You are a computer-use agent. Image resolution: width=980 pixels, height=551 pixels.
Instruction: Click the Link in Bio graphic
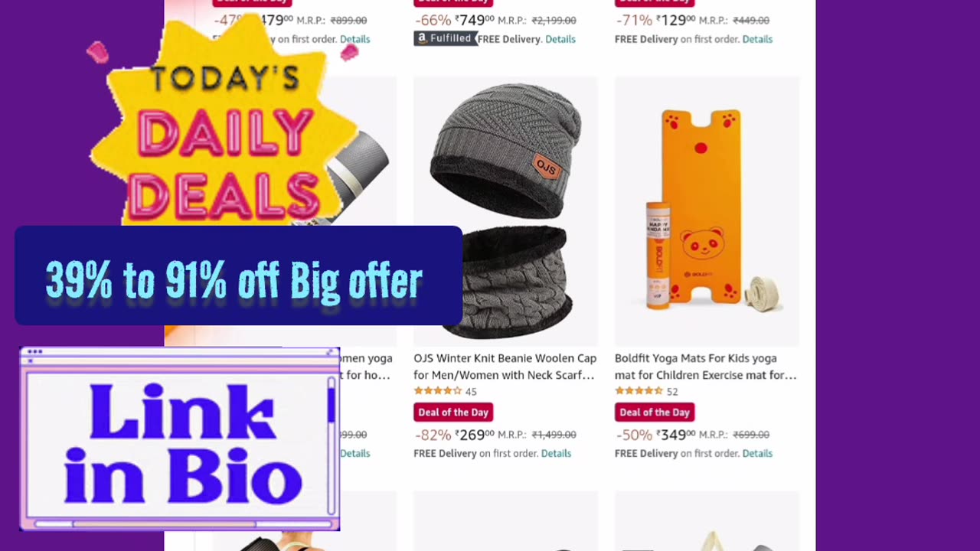point(180,439)
